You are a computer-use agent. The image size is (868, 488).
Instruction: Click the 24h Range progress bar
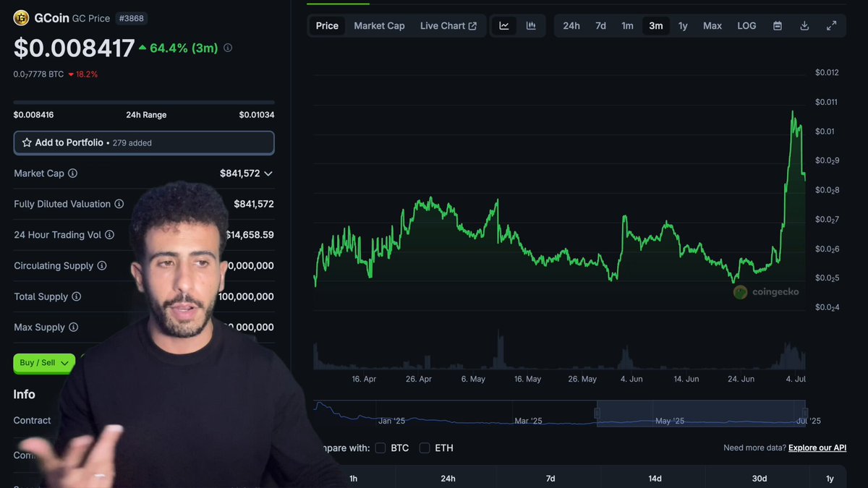pos(144,102)
